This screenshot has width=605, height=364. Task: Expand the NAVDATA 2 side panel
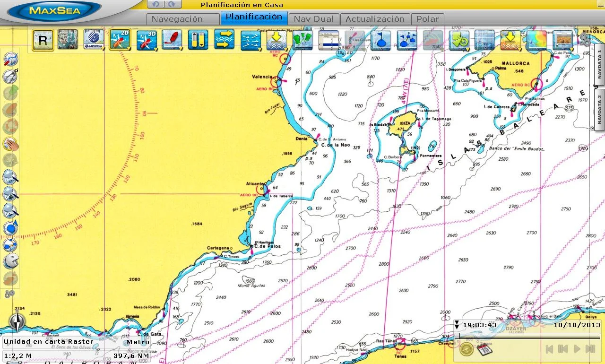point(599,109)
